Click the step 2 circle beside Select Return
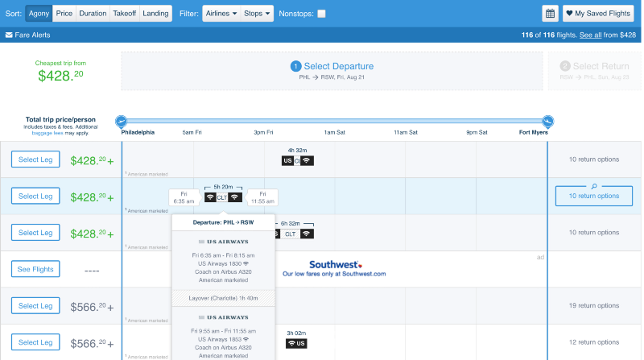The image size is (644, 360). pos(565,66)
